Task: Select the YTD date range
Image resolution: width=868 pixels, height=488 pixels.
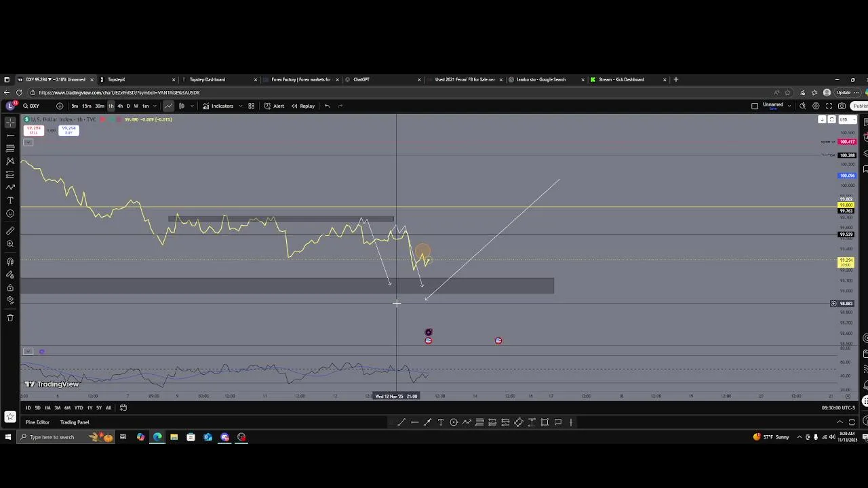Action: pos(79,407)
